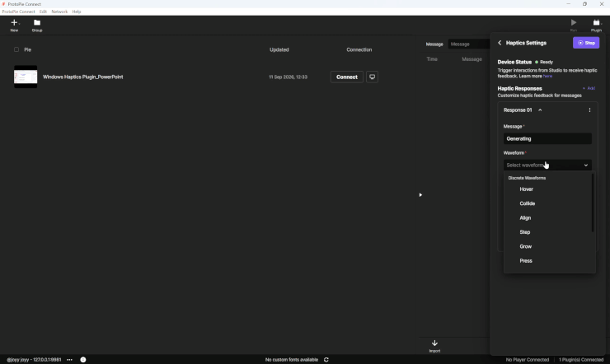The image size is (610, 364).
Task: Sort by the Updated column header
Action: (279, 49)
